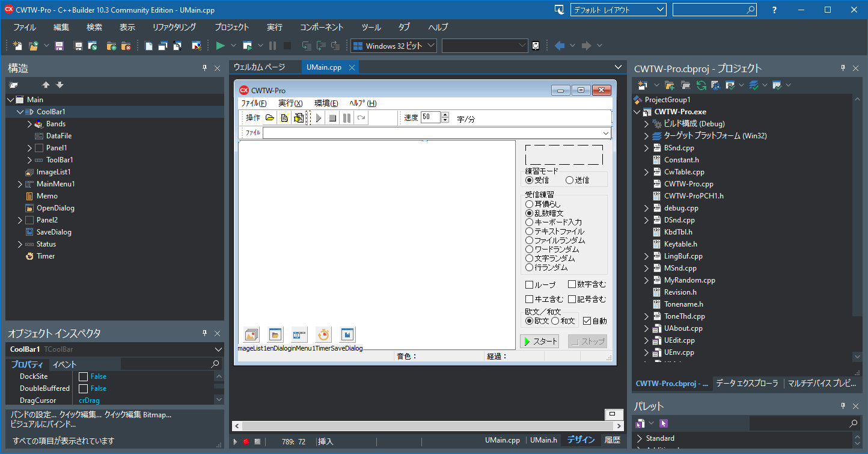Screen dimensions: 868x454
Task: Tick the 数字含む checkbox
Action: pos(587,284)
